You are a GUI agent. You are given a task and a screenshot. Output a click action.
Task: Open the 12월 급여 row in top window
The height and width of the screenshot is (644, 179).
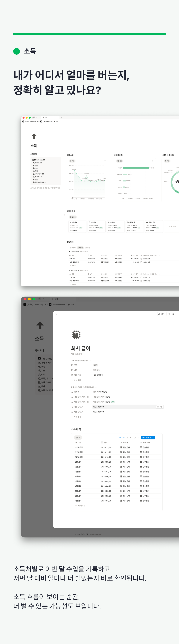point(72,259)
